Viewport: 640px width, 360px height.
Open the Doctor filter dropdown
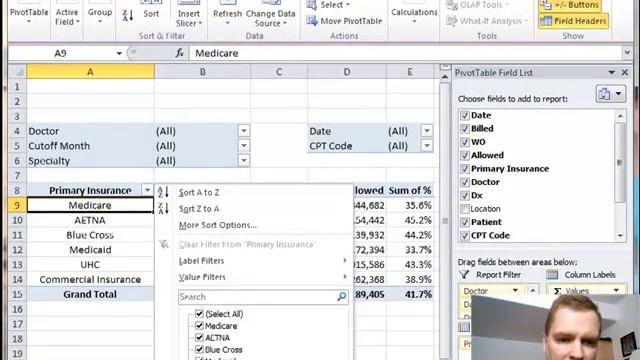[x=244, y=131]
